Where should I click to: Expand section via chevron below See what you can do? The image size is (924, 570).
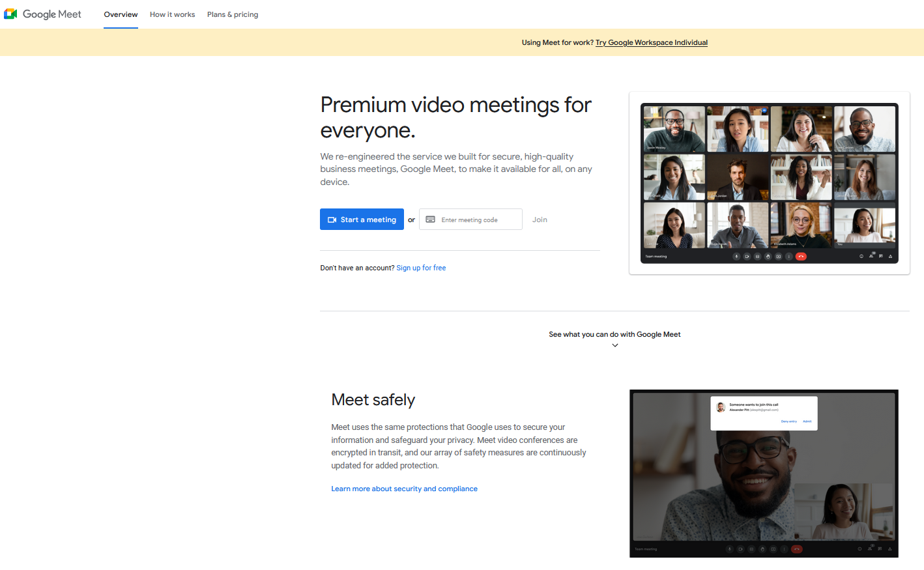614,345
